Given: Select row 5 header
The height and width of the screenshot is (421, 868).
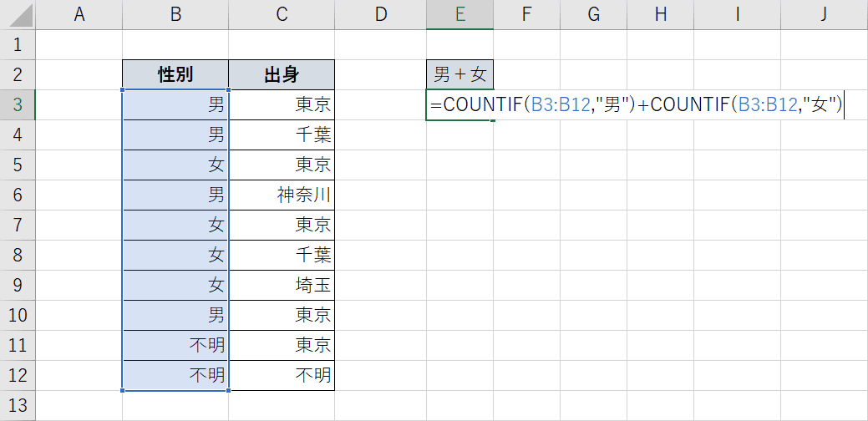Looking at the screenshot, I should click(x=18, y=165).
